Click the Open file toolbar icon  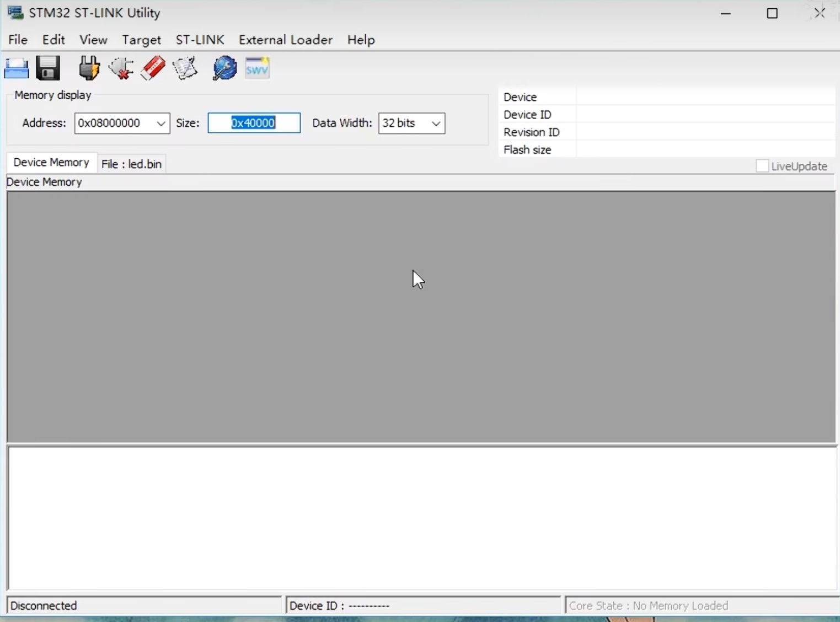click(x=16, y=68)
